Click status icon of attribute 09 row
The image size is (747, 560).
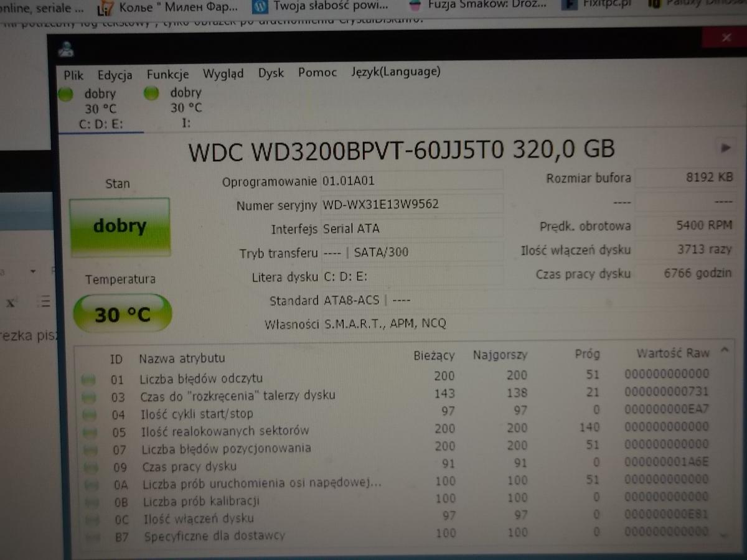click(x=90, y=467)
